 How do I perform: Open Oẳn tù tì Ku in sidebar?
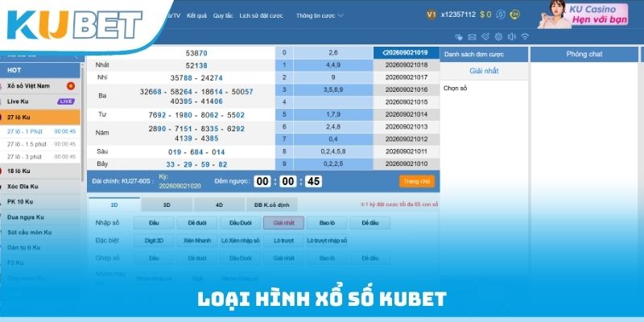pyautogui.click(x=39, y=248)
